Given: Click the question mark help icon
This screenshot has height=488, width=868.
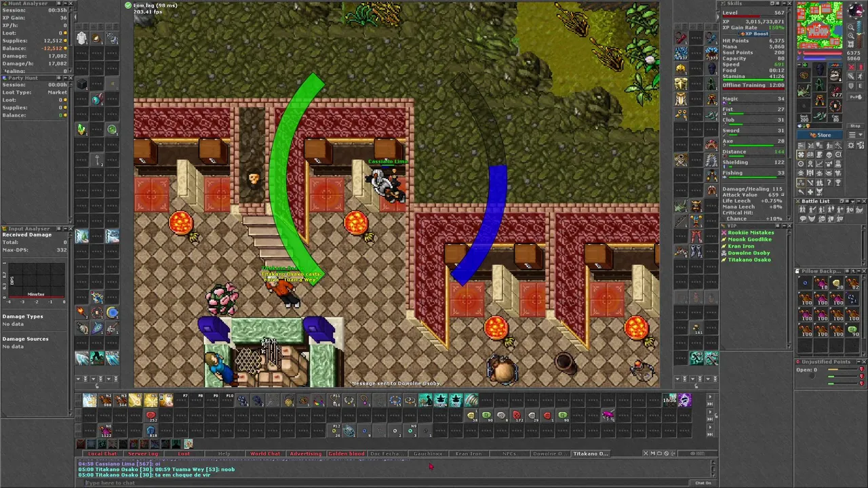Looking at the screenshot, I should (x=829, y=182).
